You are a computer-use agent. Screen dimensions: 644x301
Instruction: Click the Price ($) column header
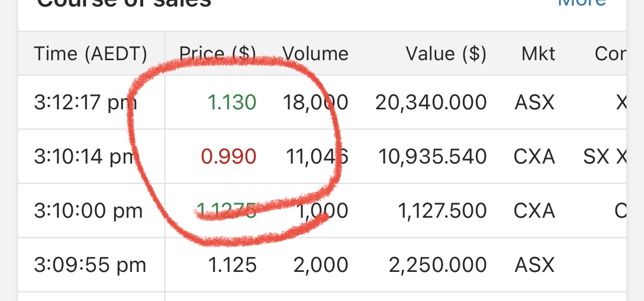coord(218,54)
